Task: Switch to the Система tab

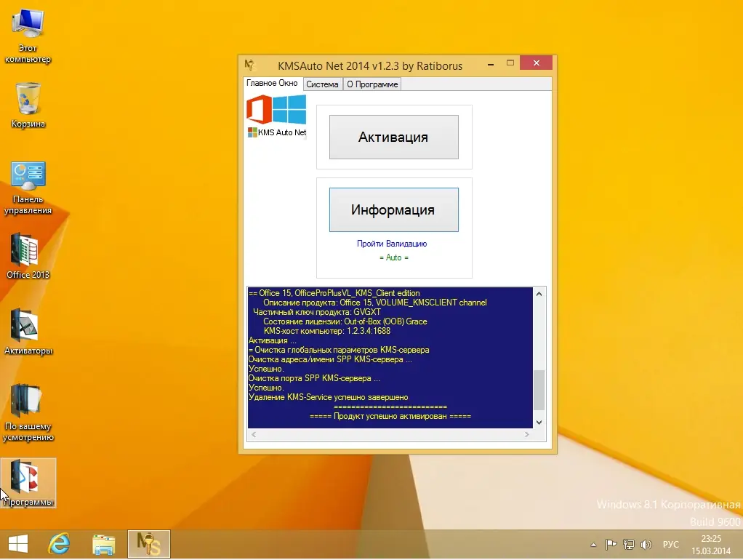Action: [x=322, y=84]
